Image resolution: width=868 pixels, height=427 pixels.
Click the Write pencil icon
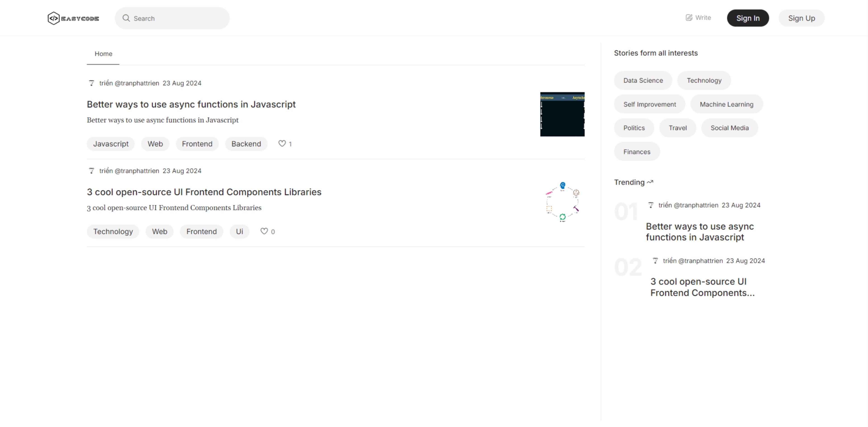pyautogui.click(x=689, y=18)
